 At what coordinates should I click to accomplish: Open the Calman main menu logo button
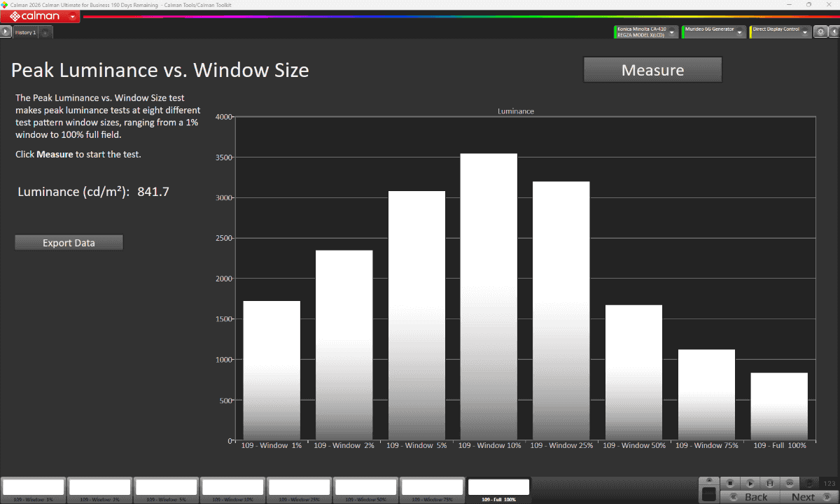pyautogui.click(x=41, y=16)
